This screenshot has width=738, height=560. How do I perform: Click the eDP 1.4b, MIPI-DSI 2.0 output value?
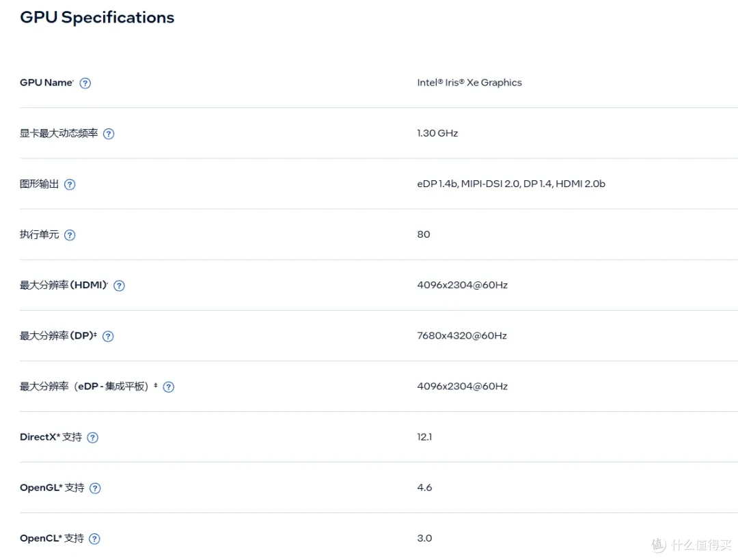pyautogui.click(x=511, y=184)
